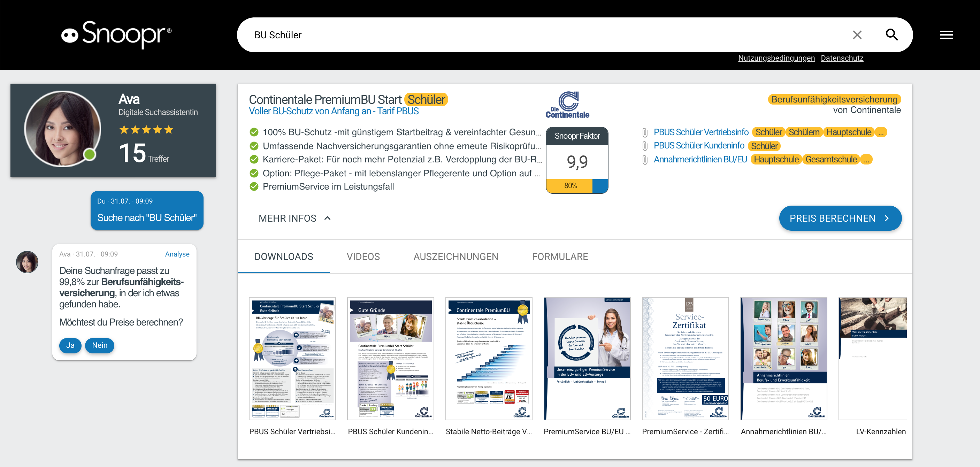
Task: Expand ellipsis tag after Gesamtschule
Action: pos(866,159)
